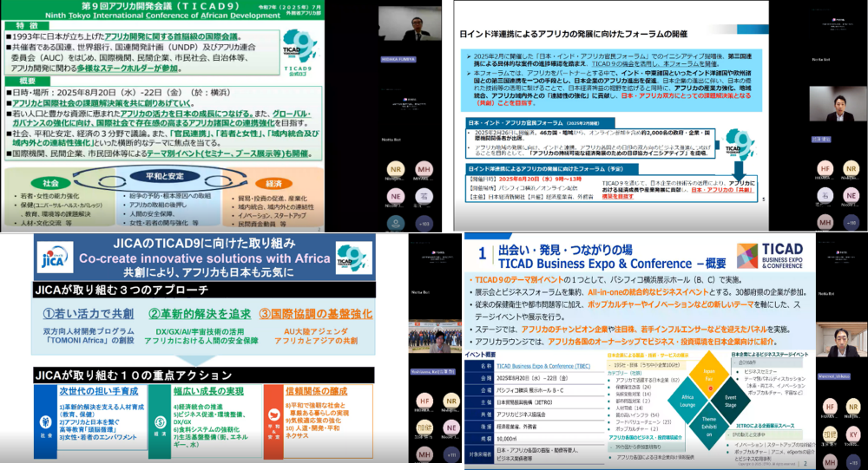Select 若 avatar beside India-Japan forum slide
868x470 pixels.
click(x=825, y=195)
